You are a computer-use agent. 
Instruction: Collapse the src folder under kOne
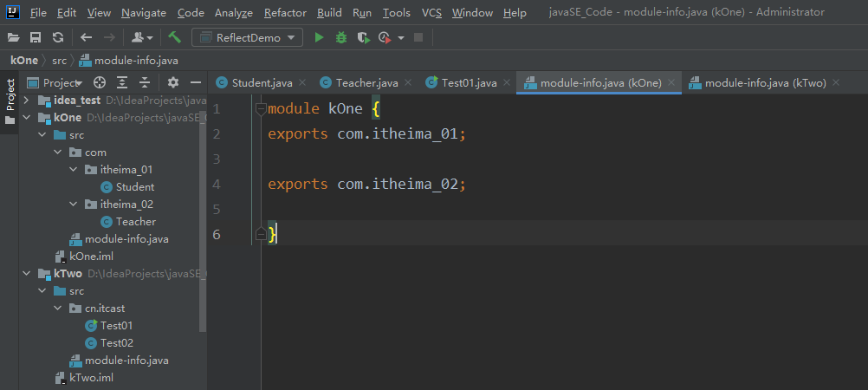(x=42, y=135)
